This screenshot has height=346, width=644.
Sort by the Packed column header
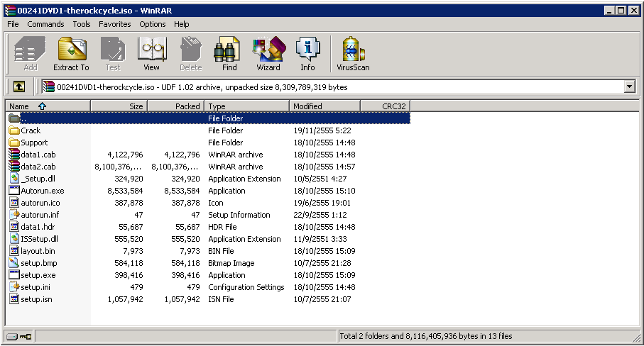[175, 106]
